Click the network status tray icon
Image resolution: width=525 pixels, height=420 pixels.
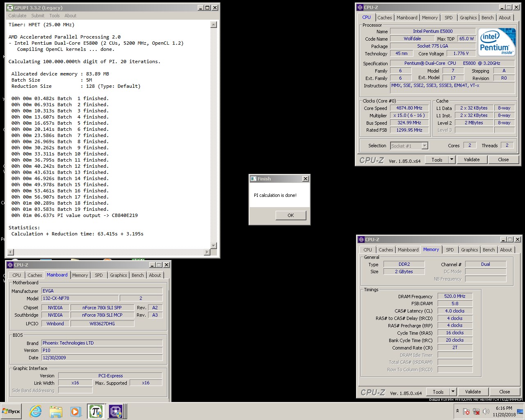click(x=476, y=411)
